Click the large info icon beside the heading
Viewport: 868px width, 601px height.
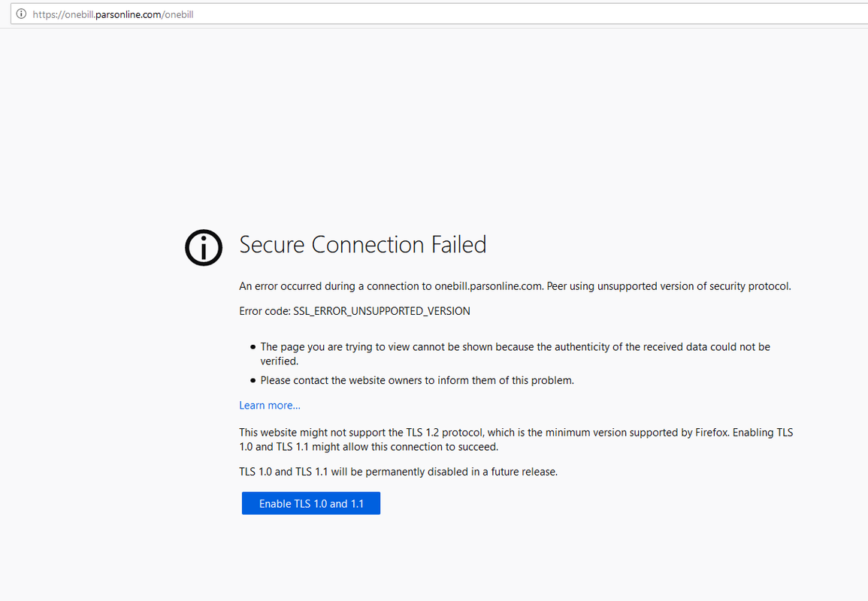204,247
